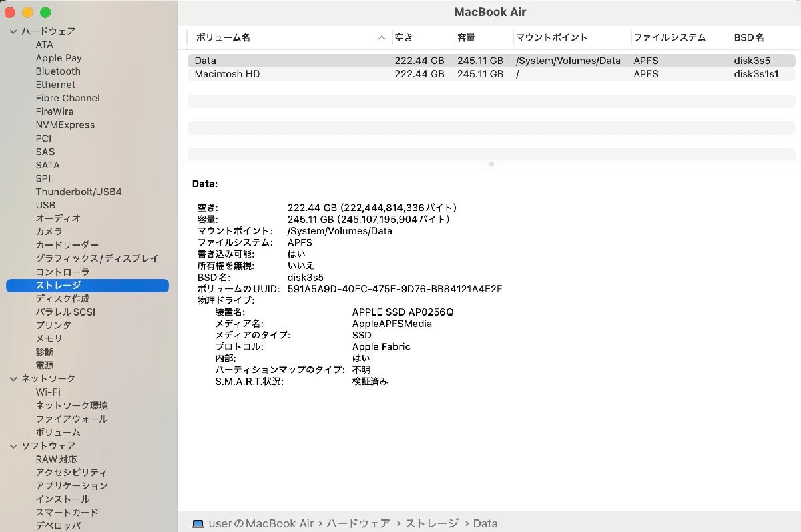Click the volume UUID value
This screenshot has width=801, height=532.
[x=394, y=289]
